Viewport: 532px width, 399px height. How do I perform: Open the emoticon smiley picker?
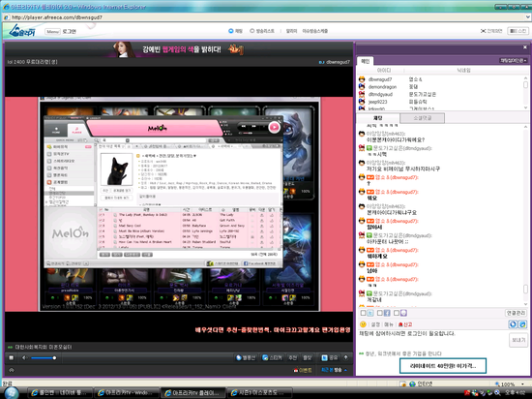(363, 324)
